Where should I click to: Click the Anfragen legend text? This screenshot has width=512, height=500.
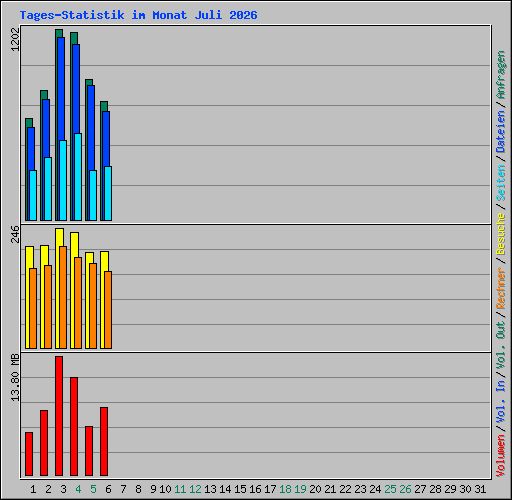click(x=501, y=75)
